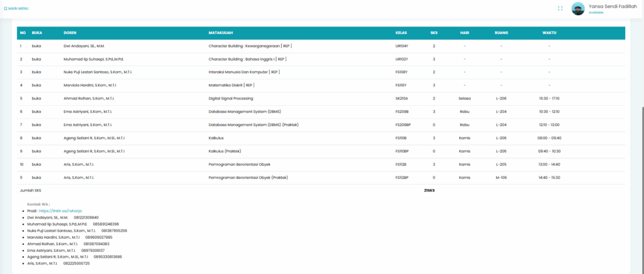
Task: Select Interaksi Manusia Dan Komputer course
Action: [x=243, y=72]
